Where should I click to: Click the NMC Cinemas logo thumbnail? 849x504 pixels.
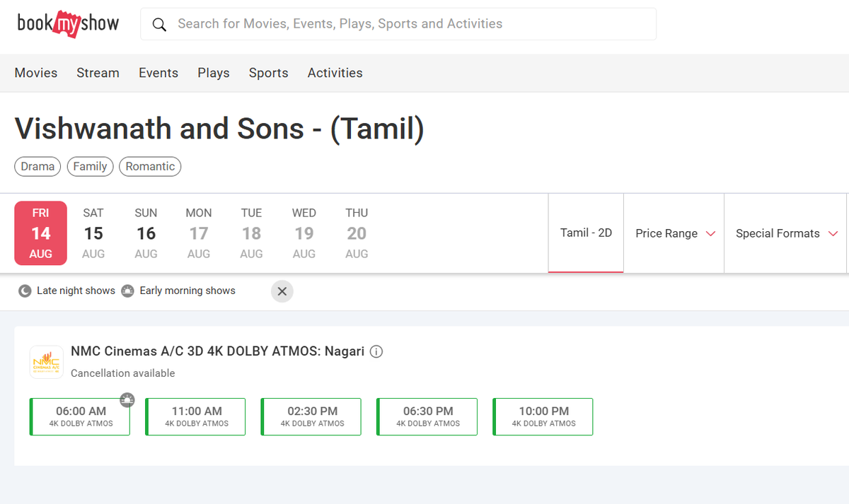click(x=47, y=362)
